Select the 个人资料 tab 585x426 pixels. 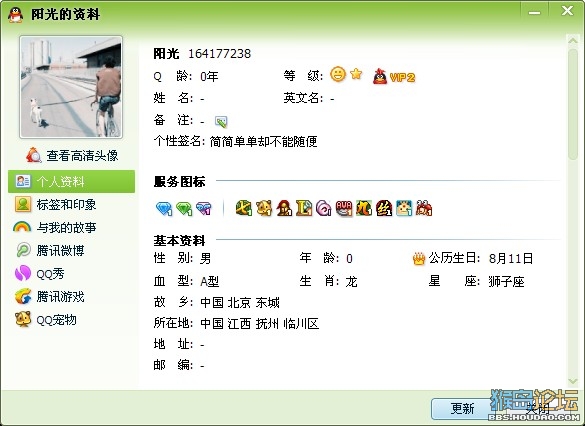click(71, 181)
